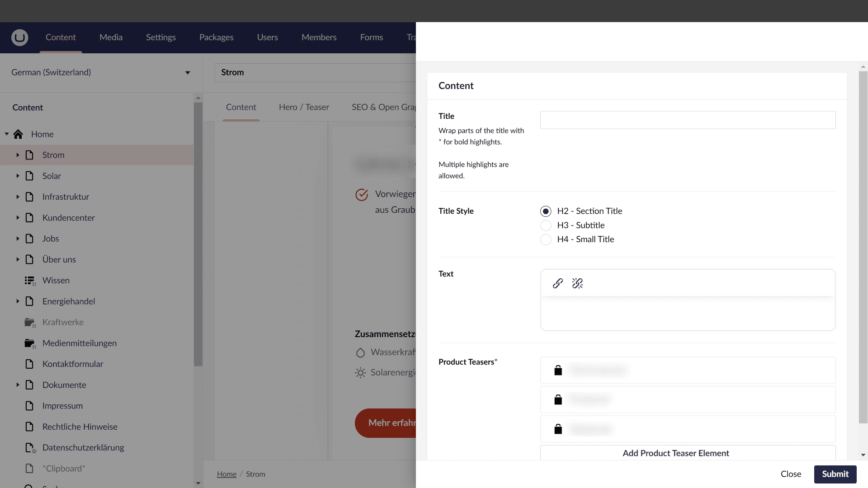Click the remove link icon in Text editor
The width and height of the screenshot is (868, 488).
[x=577, y=283]
